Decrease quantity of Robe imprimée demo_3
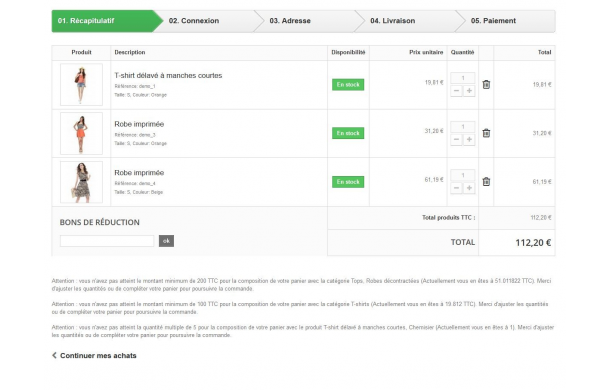 tap(456, 139)
